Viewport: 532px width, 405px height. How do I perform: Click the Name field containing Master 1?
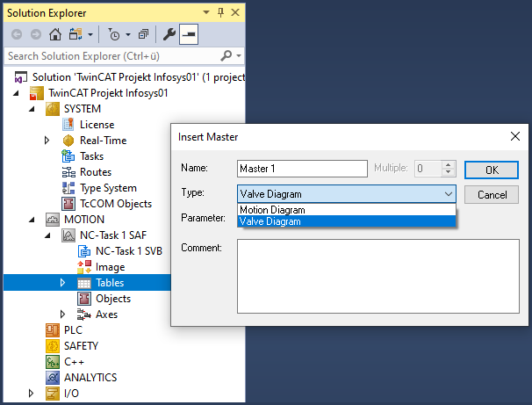(302, 169)
